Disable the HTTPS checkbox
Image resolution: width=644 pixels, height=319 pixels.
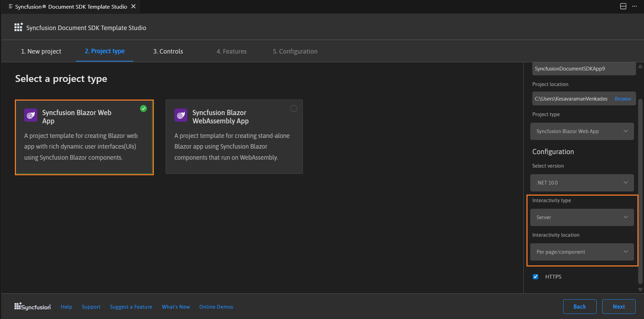pos(535,276)
